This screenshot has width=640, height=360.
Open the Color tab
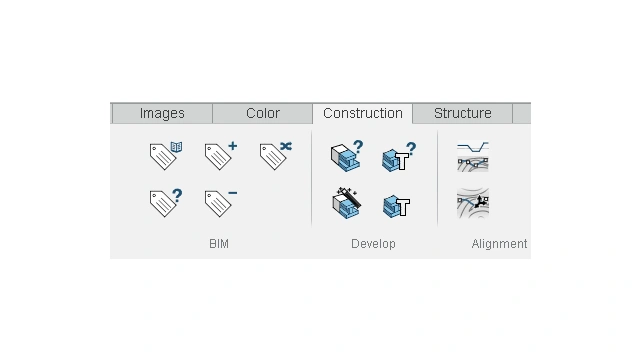[263, 113]
